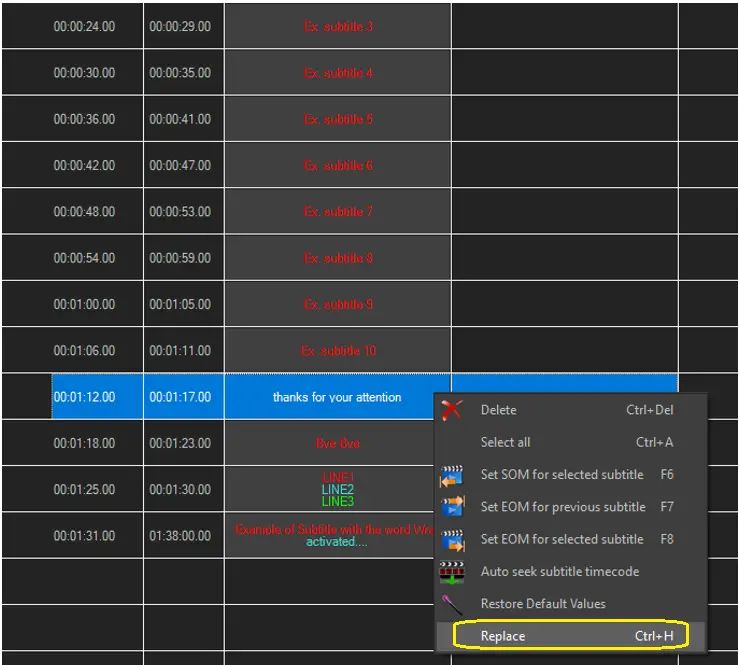Select Set EOM for previous subtitle
Viewport: 739px width, 665px height.
click(x=563, y=507)
